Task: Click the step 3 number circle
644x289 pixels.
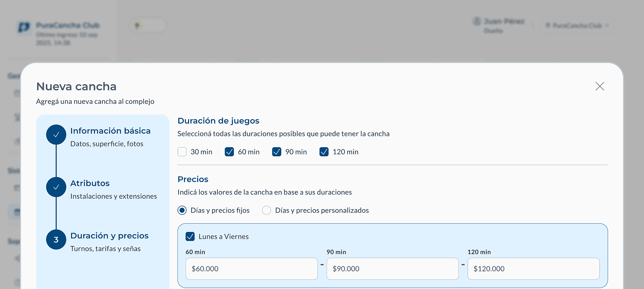Action: point(56,240)
